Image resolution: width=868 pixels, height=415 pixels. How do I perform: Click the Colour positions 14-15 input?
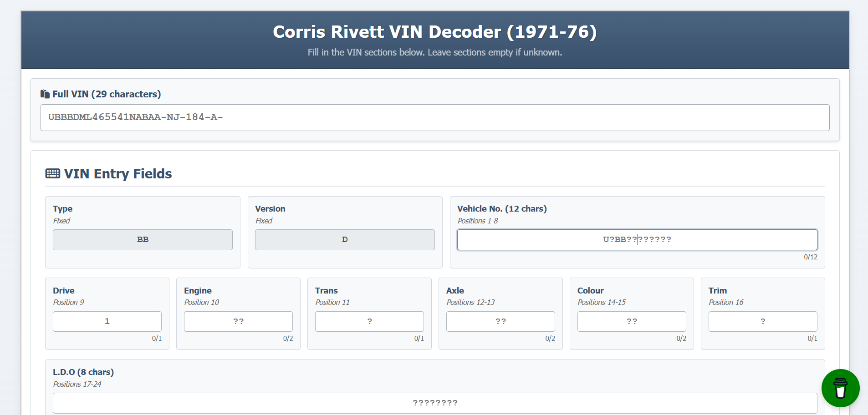click(x=632, y=321)
